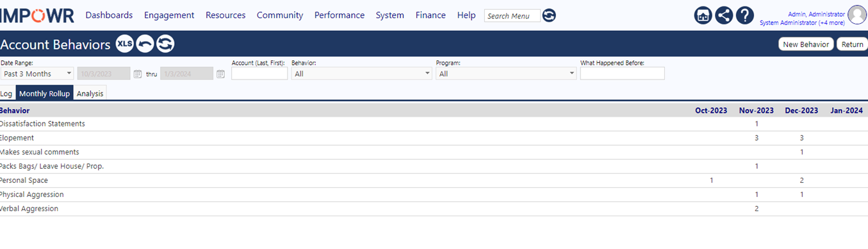Select the Monthly Rollup tab
The image size is (868, 249).
(x=45, y=94)
